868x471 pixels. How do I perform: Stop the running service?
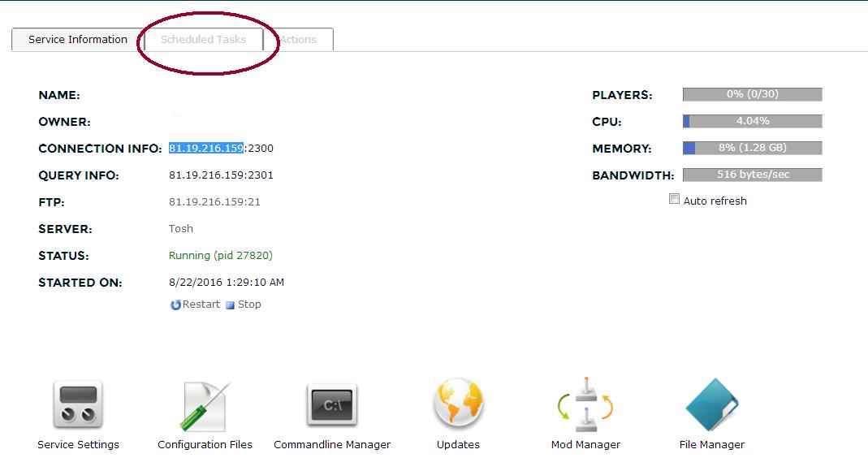(244, 305)
